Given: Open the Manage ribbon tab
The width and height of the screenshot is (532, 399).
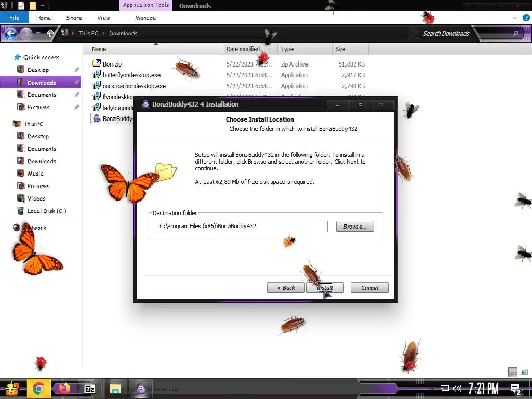Looking at the screenshot, I should coord(145,18).
